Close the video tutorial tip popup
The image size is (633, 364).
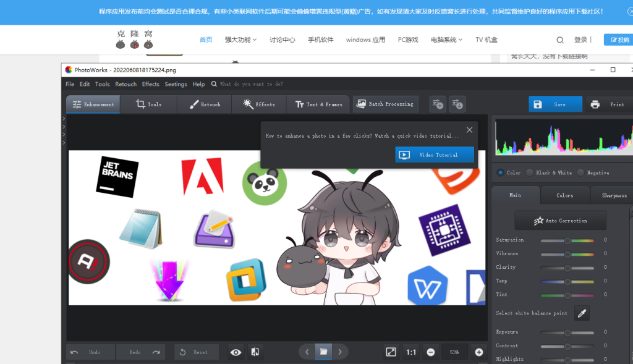pyautogui.click(x=469, y=130)
